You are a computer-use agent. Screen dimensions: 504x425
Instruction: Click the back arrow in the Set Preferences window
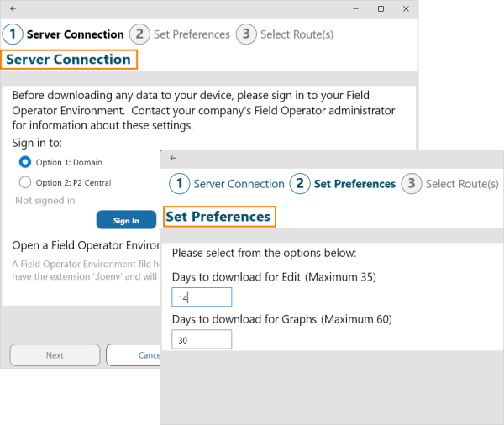click(173, 157)
